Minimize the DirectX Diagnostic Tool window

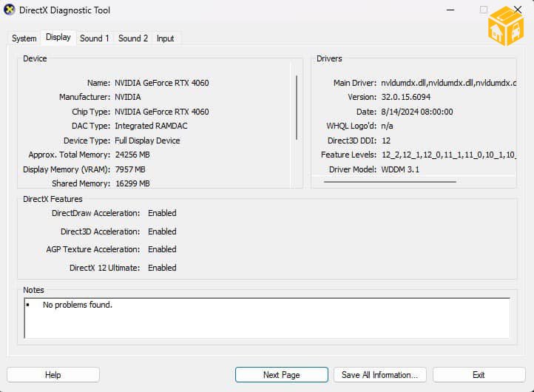coord(450,11)
